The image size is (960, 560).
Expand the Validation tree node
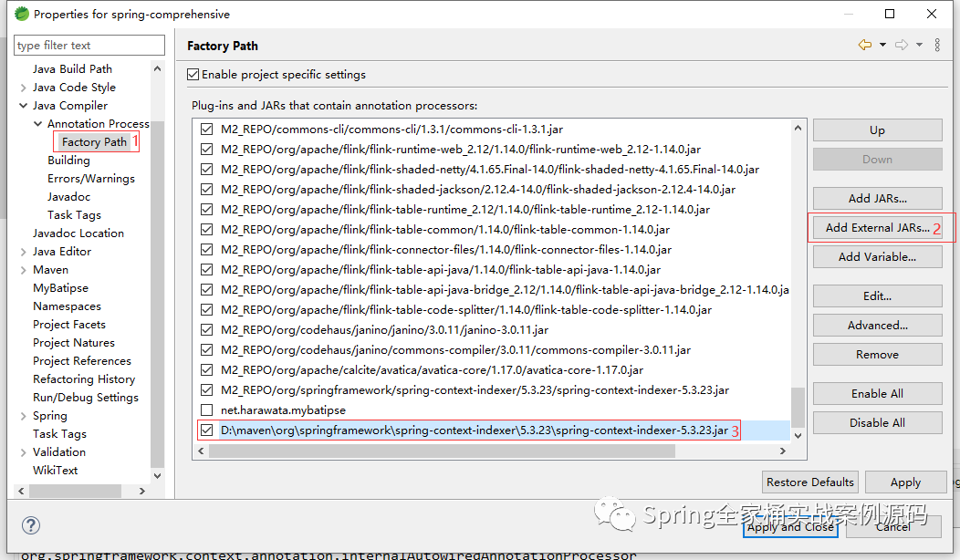pos(23,452)
